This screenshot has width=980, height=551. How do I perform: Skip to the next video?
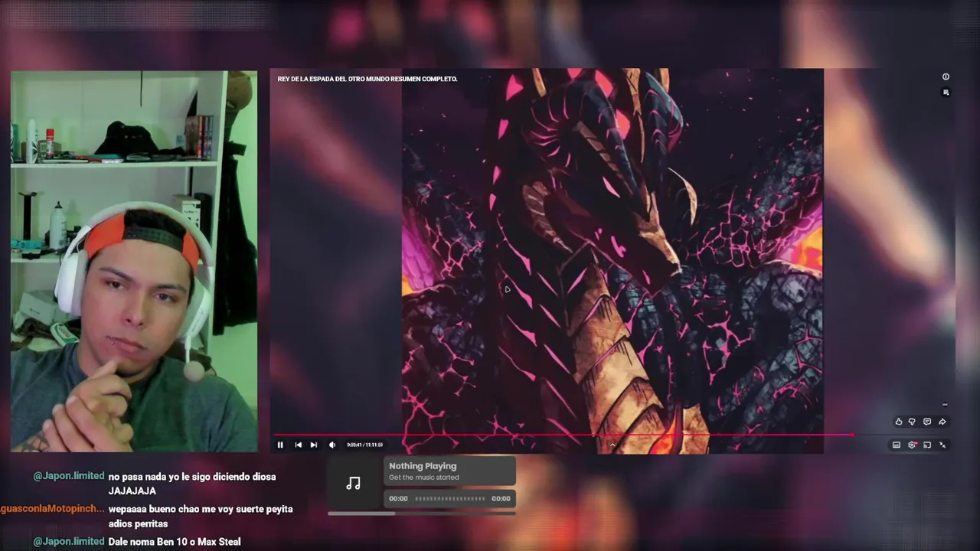(314, 445)
